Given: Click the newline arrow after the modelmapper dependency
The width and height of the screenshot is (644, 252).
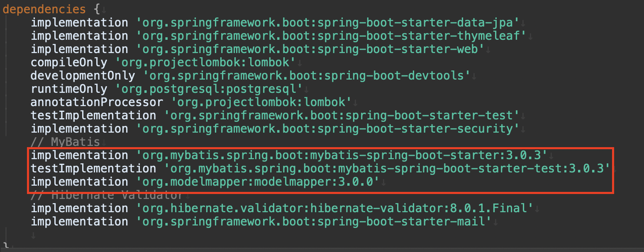Looking at the screenshot, I should (384, 182).
